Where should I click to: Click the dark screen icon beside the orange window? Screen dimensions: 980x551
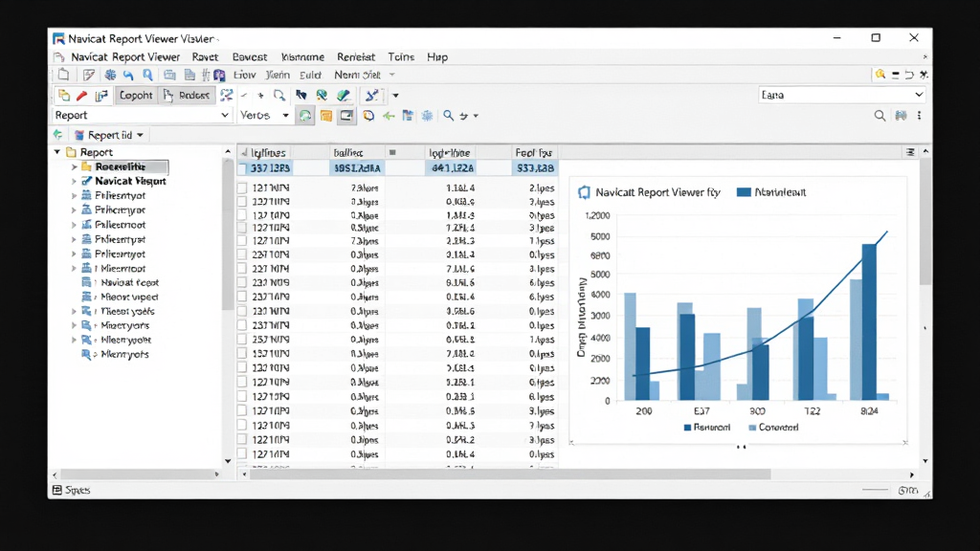346,116
